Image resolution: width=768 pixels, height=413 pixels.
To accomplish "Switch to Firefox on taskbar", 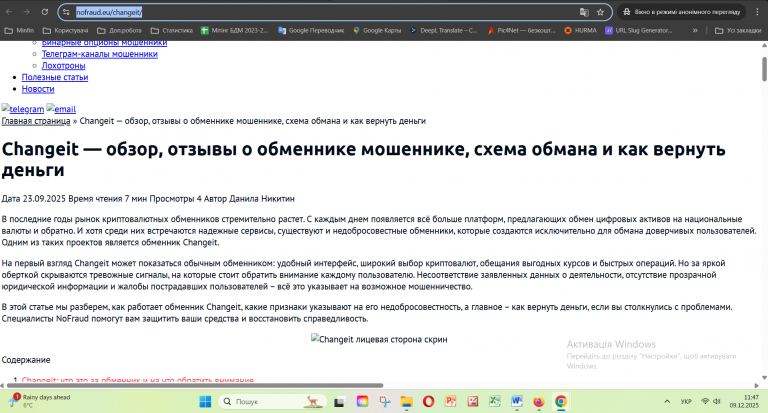I will (x=539, y=402).
